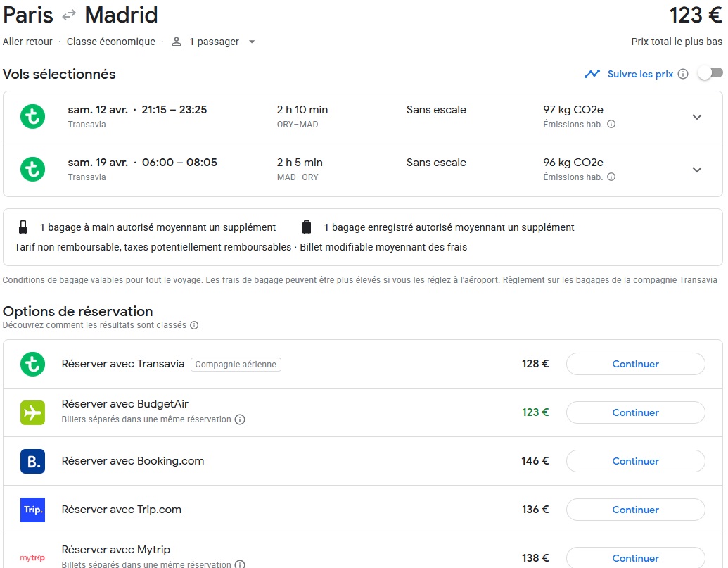728x568 pixels.
Task: Click the checked baggage suitcase icon
Action: pyautogui.click(x=307, y=227)
